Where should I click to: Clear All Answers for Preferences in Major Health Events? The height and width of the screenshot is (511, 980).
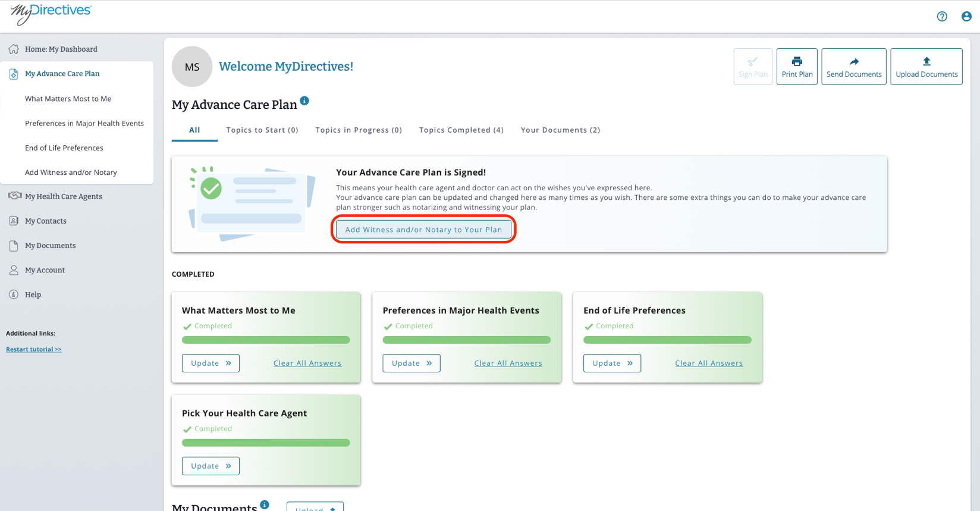pyautogui.click(x=508, y=363)
